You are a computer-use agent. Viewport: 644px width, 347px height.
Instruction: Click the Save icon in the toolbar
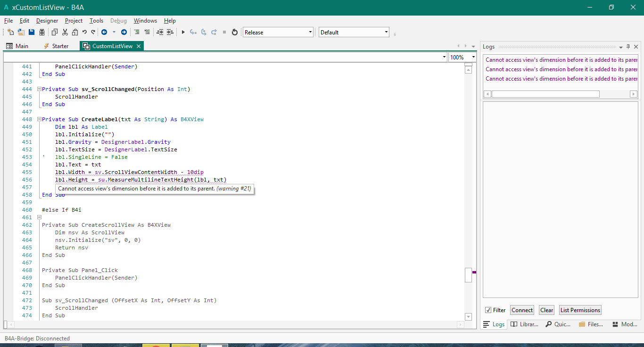(x=32, y=32)
